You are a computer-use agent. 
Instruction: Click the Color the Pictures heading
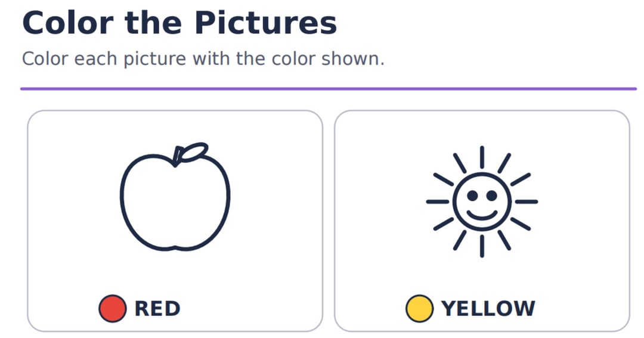(179, 23)
